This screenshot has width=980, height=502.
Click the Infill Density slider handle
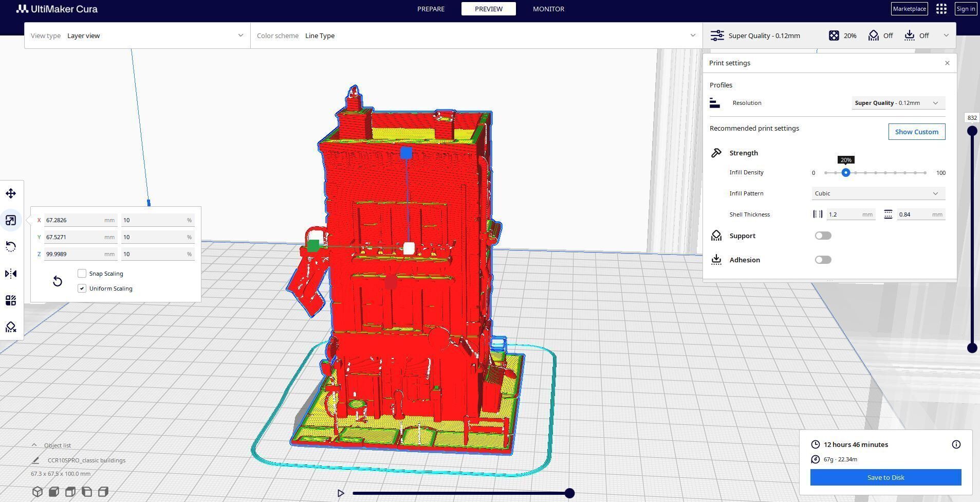(845, 173)
